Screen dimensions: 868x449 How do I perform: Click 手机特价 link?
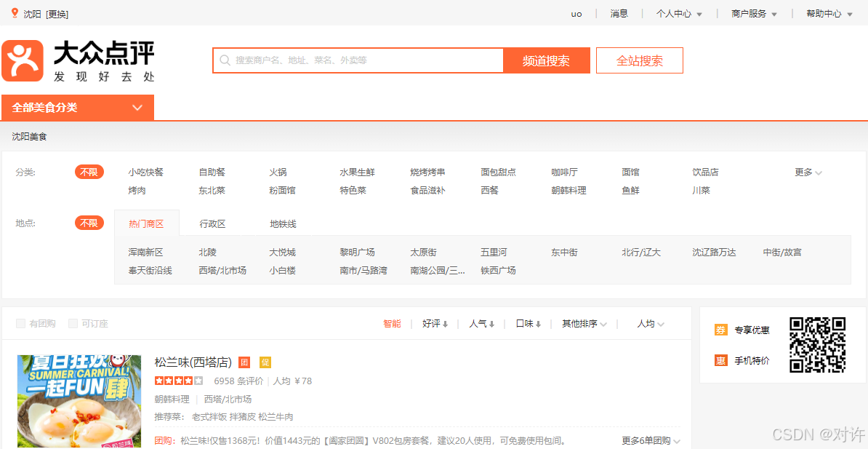(x=752, y=360)
